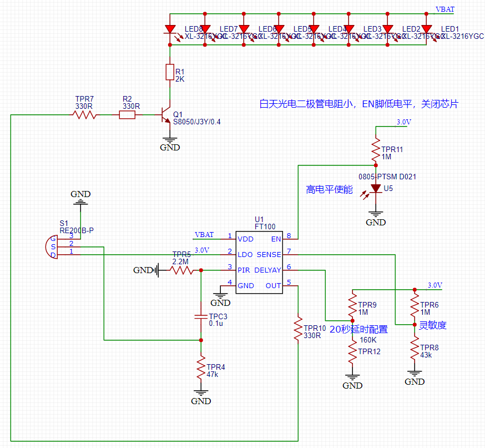The width and height of the screenshot is (485, 448).
Task: Select the TPR6 1M resistor symbol
Action: click(415, 305)
